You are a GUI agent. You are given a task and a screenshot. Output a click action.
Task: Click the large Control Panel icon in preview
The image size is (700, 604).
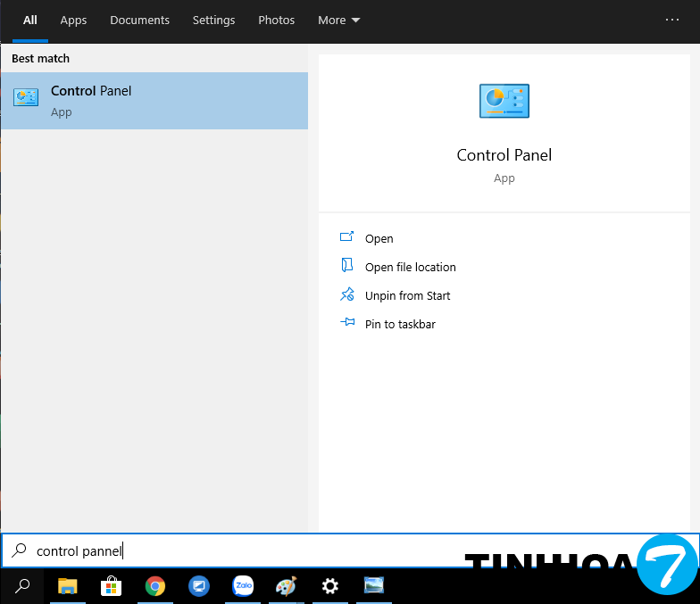click(504, 102)
